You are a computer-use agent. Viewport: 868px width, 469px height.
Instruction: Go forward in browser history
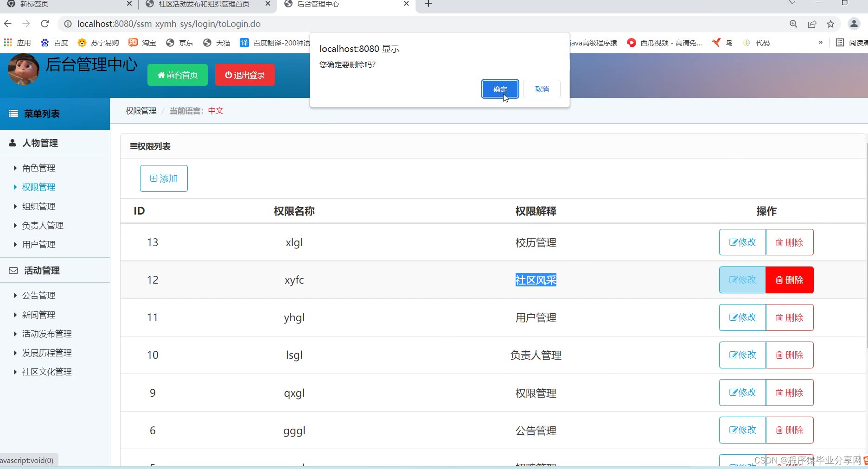pos(26,24)
